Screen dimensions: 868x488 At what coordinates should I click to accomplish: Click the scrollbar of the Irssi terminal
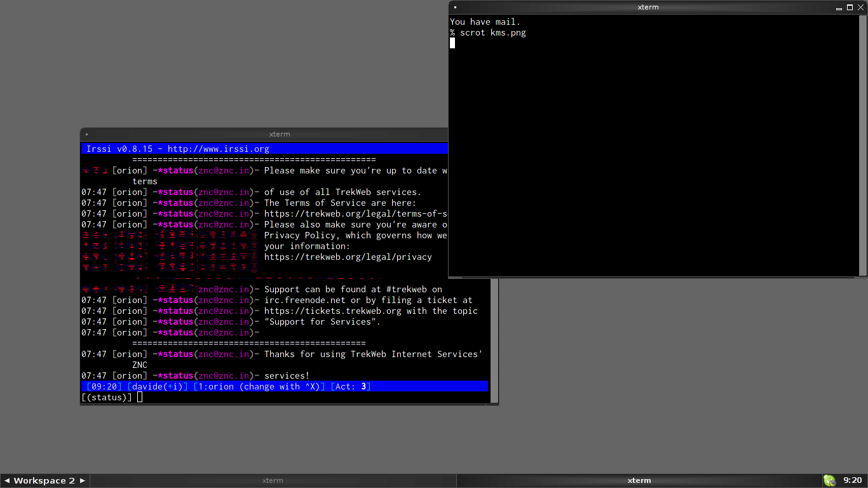pos(494,343)
